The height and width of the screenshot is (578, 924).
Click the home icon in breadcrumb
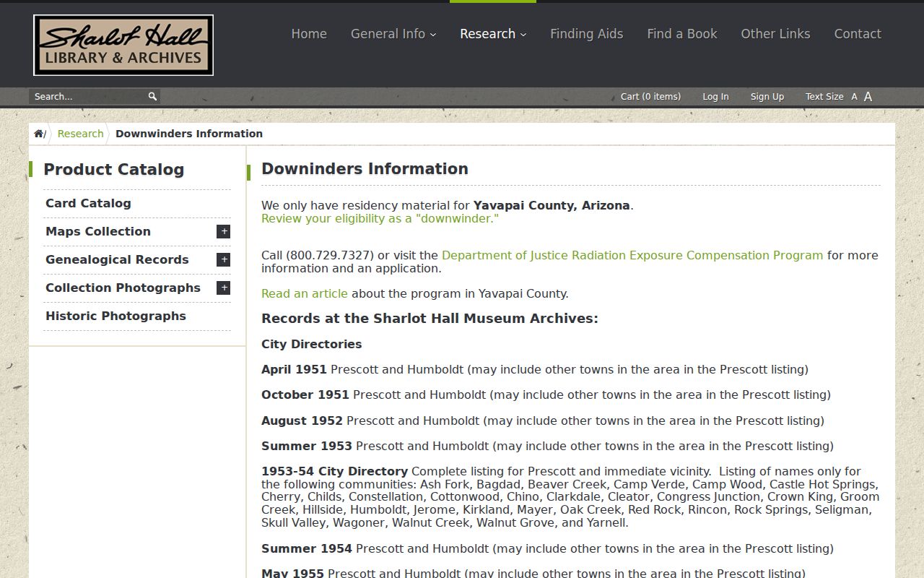(38, 134)
